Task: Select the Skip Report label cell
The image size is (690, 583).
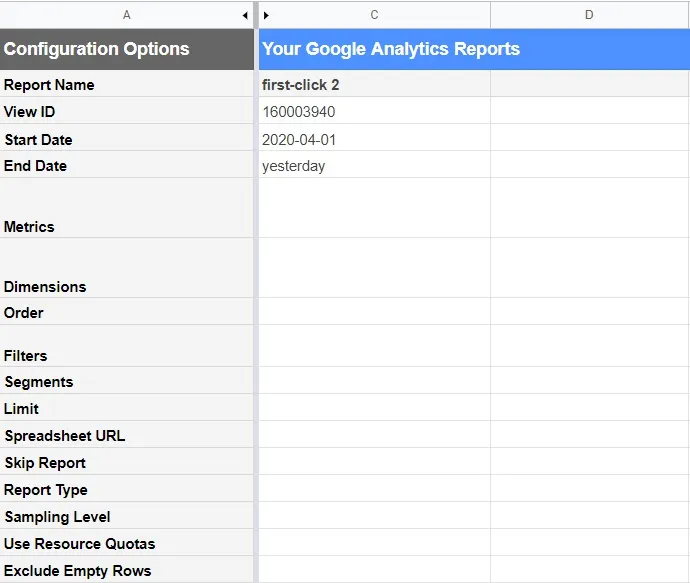Action: (x=127, y=462)
